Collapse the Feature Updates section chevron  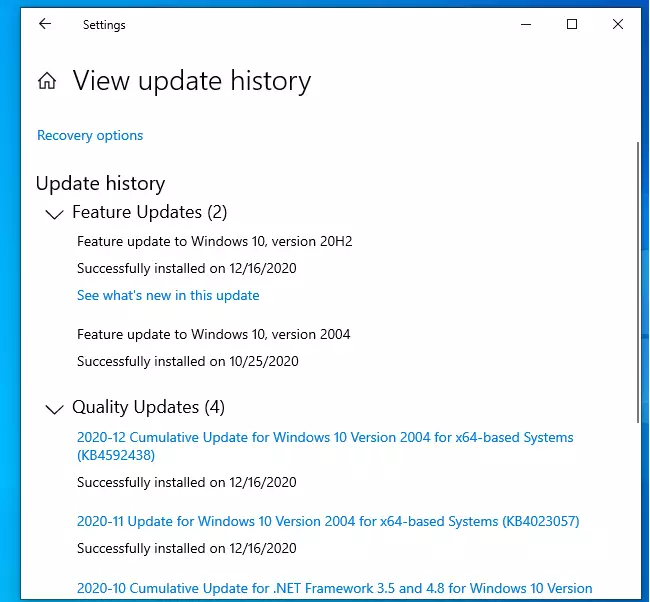tap(54, 214)
